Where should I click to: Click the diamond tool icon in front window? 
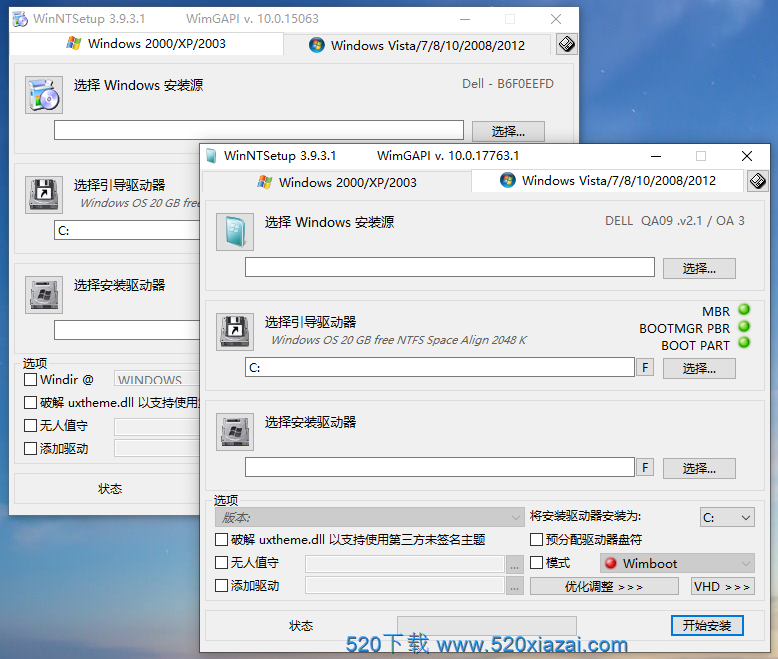point(758,181)
